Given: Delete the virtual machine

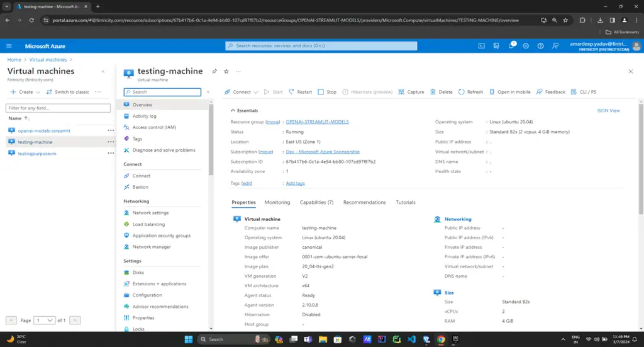Looking at the screenshot, I should pos(441,92).
